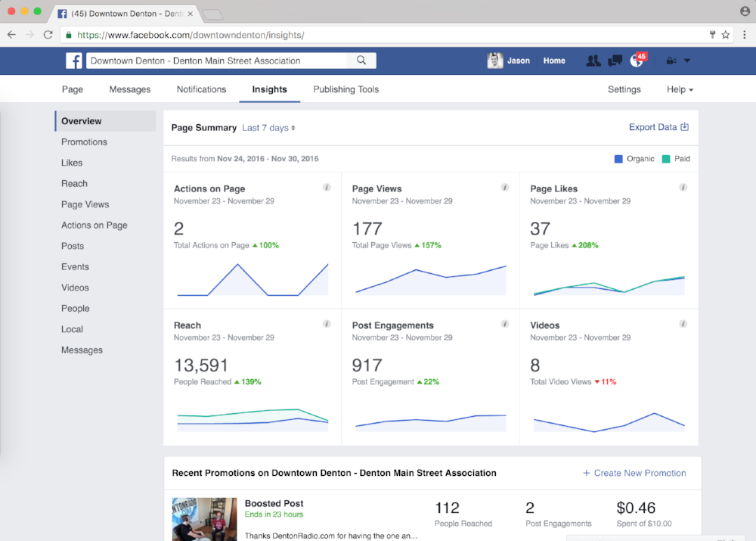Click the secure lock icon in address bar
Image resolution: width=756 pixels, height=541 pixels.
pyautogui.click(x=69, y=35)
